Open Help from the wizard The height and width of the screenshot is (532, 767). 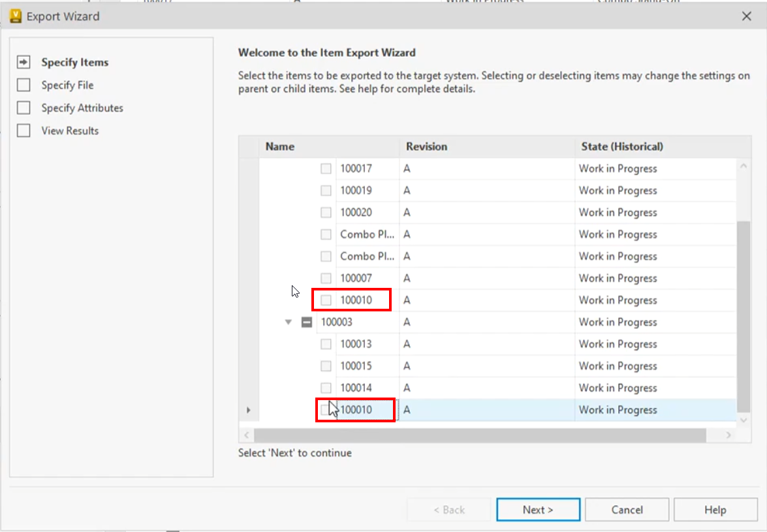(715, 509)
